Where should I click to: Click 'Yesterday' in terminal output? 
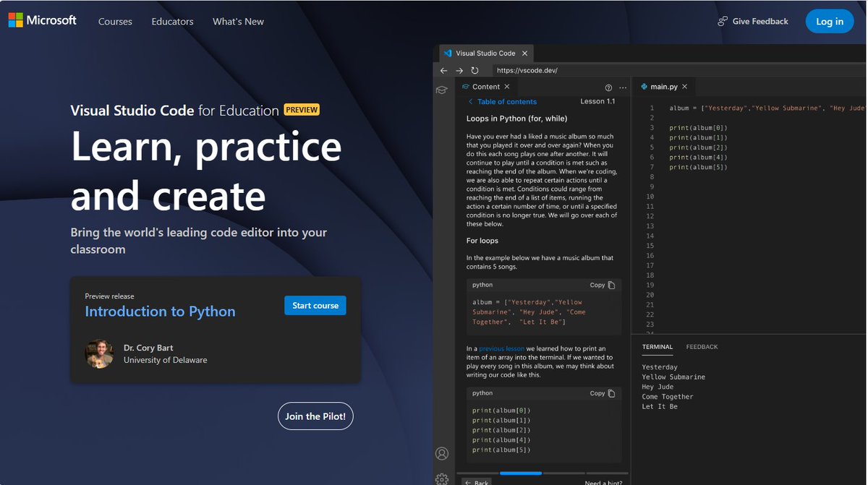(x=660, y=367)
